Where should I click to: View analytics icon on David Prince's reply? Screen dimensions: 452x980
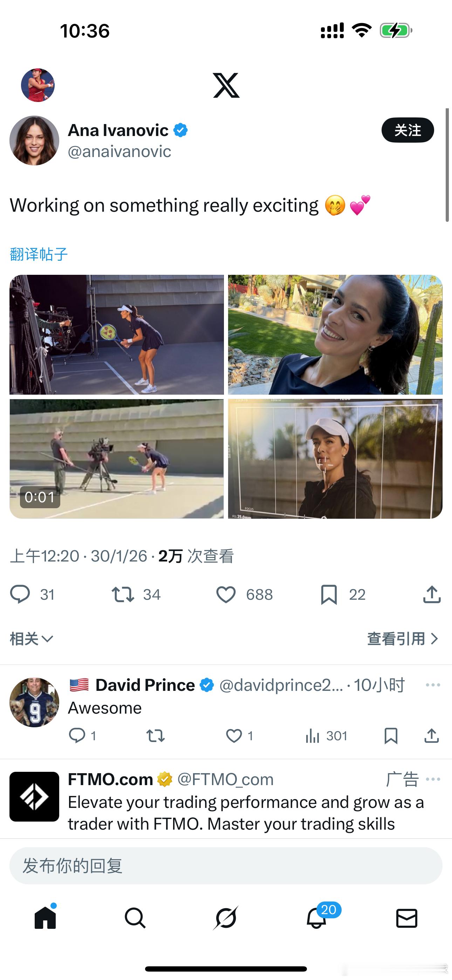click(x=312, y=736)
